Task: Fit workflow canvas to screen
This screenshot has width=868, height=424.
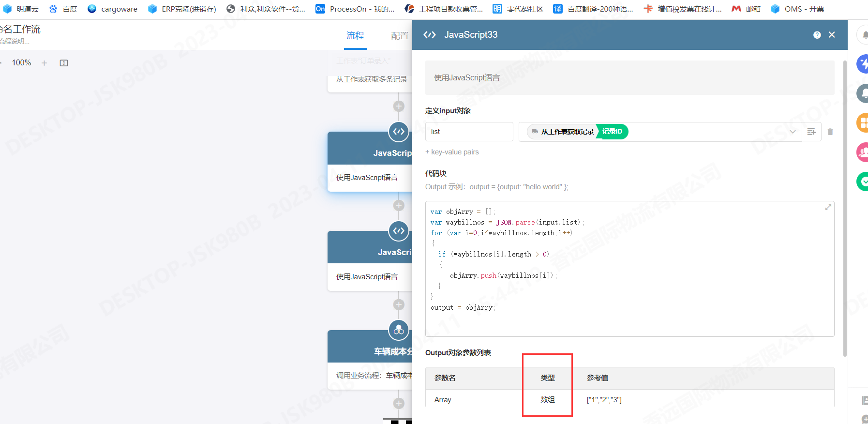Action: [x=64, y=63]
